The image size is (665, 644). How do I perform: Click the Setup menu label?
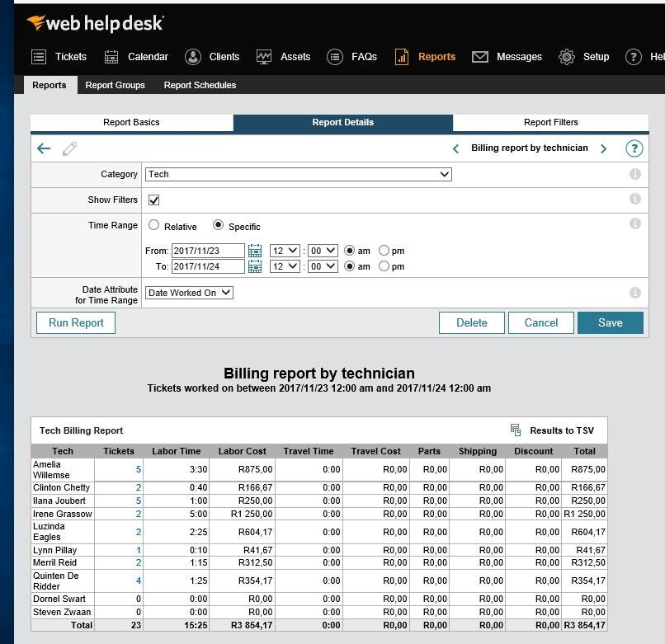596,57
